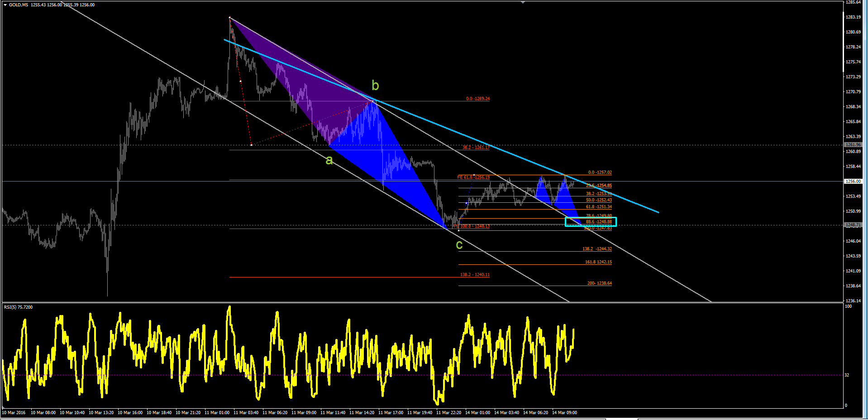Click the 1261.96 price tag on axis

click(x=854, y=145)
